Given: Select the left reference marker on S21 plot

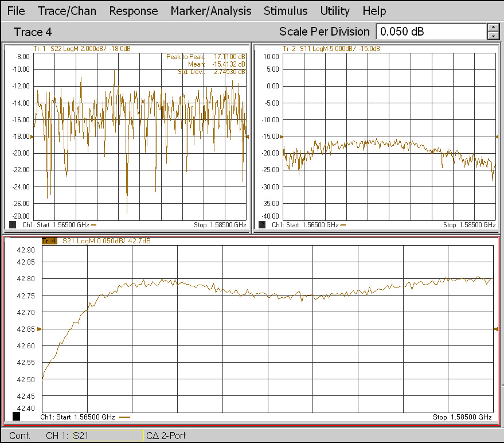Looking at the screenshot, I should click(40, 329).
